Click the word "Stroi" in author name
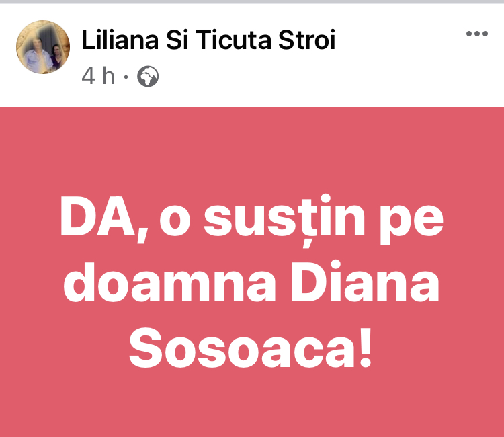The width and height of the screenshot is (504, 437). [x=306, y=40]
